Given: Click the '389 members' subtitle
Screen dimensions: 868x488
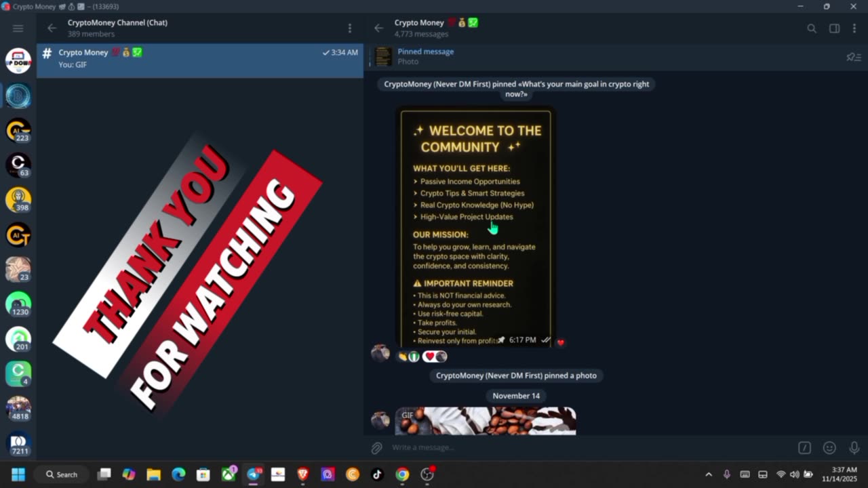Looking at the screenshot, I should pyautogui.click(x=91, y=34).
